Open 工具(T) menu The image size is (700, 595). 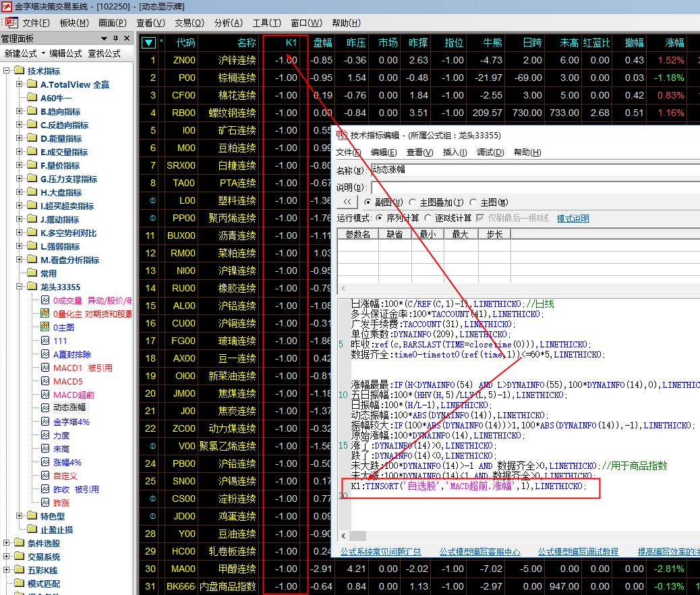[x=267, y=23]
